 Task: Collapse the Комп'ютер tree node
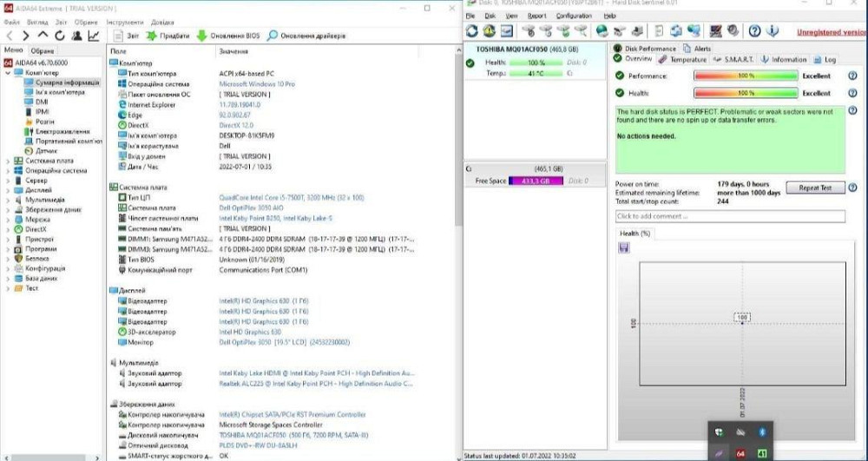[x=8, y=72]
